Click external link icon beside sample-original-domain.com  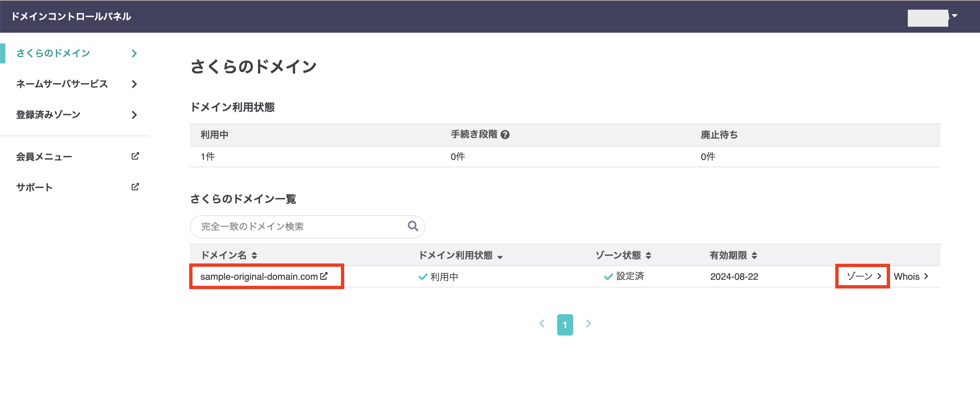324,276
